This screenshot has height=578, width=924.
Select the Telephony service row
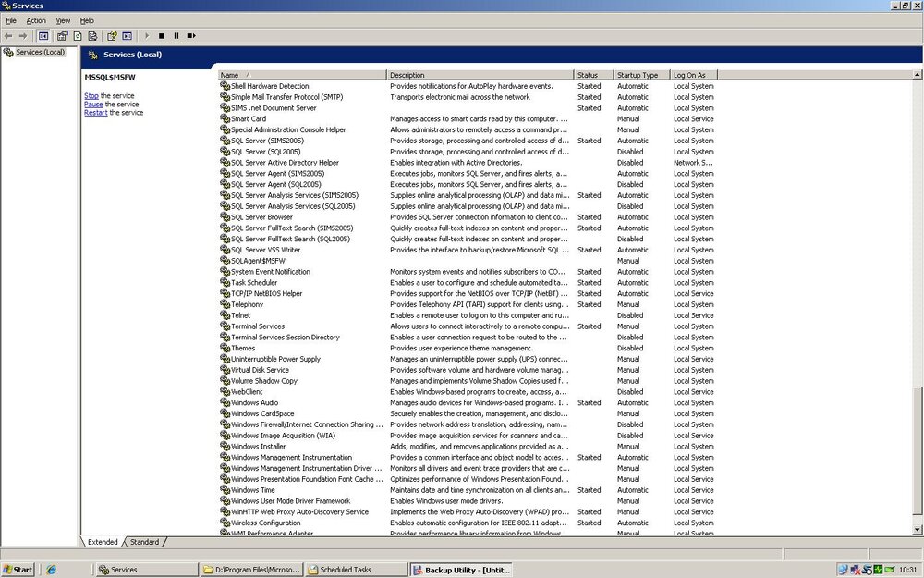coord(468,304)
